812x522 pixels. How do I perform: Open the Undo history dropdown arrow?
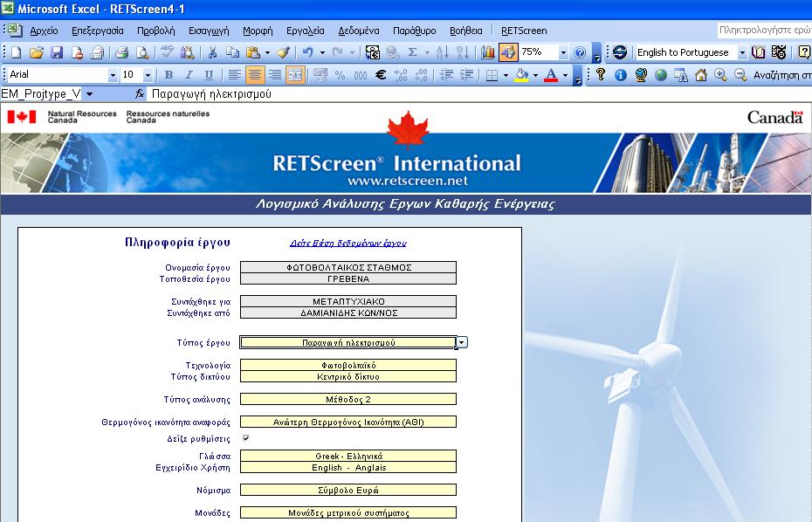point(322,52)
